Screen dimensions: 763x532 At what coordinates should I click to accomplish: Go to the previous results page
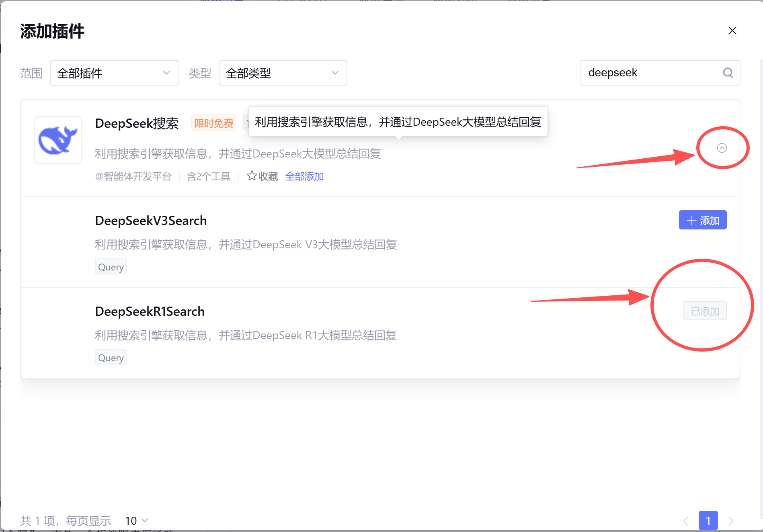click(686, 521)
